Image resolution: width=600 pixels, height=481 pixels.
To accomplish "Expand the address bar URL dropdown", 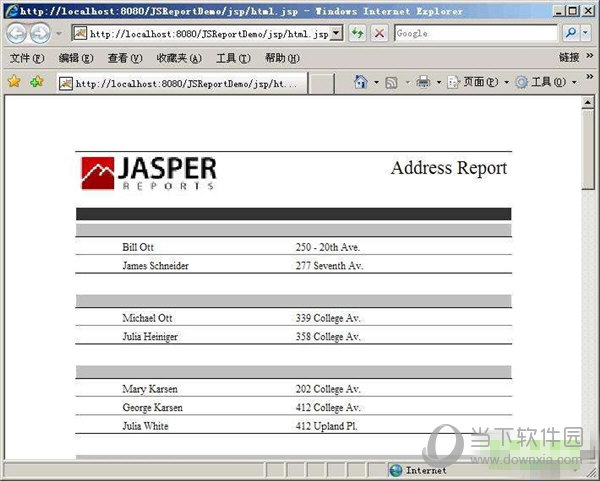I will pyautogui.click(x=336, y=33).
